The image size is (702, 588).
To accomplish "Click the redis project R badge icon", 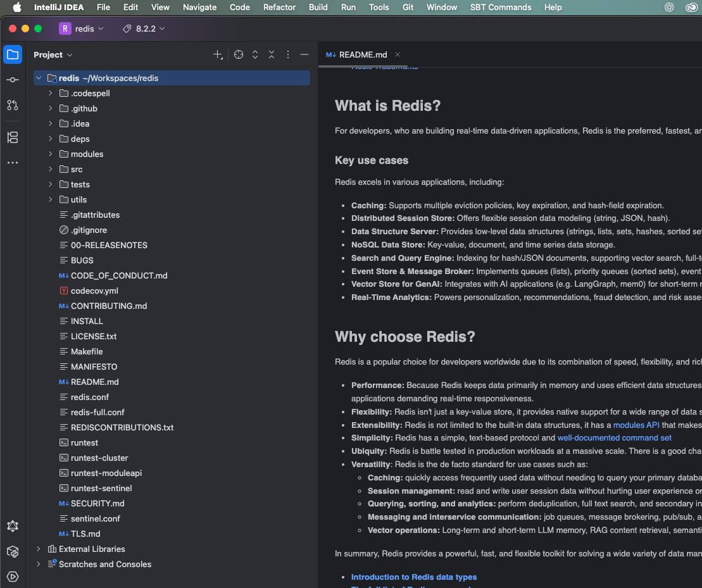I will click(x=65, y=28).
